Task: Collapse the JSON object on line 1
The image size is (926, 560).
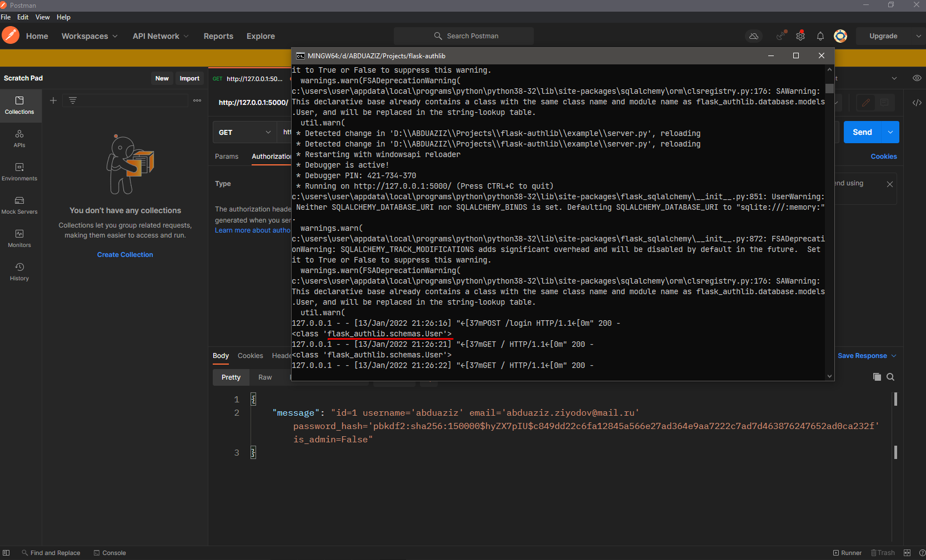Action: click(253, 399)
